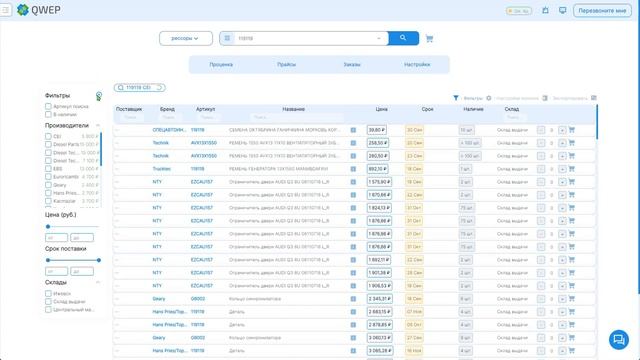Switch to Заказы tab
The height and width of the screenshot is (360, 640).
[352, 64]
